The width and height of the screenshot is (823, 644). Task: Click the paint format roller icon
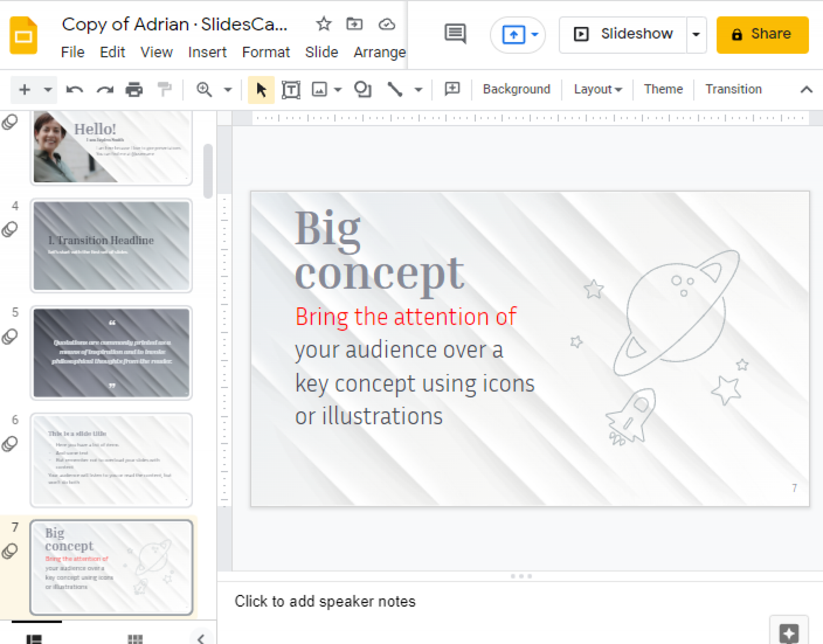(165, 89)
